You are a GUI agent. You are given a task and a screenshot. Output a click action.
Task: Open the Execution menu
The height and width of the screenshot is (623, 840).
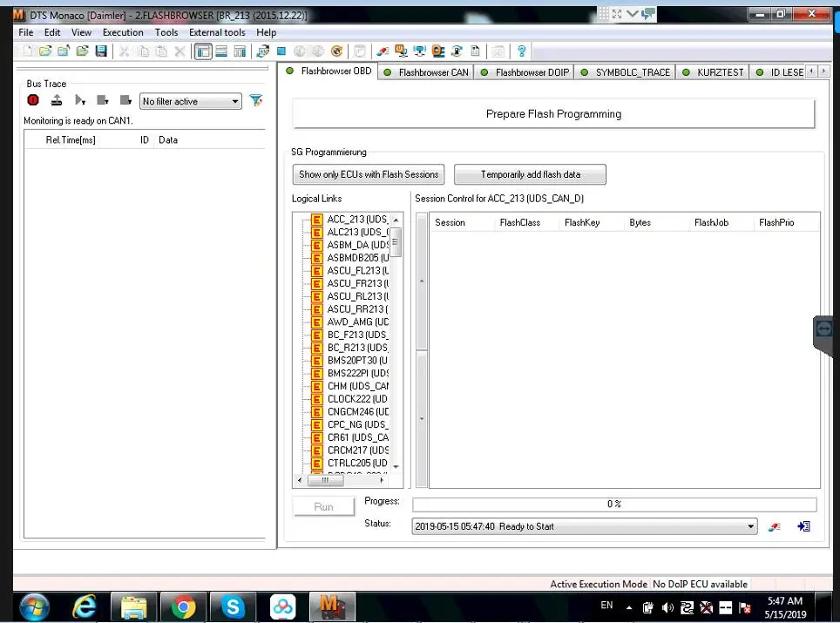tap(123, 32)
